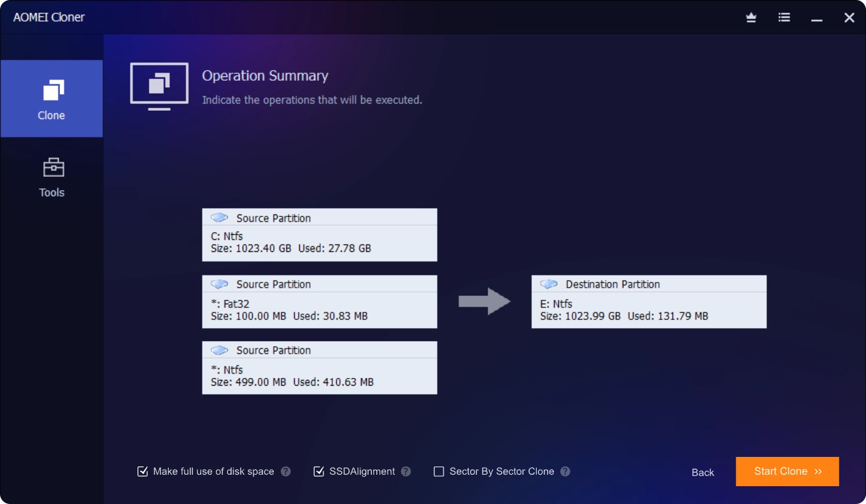This screenshot has height=504, width=866.
Task: Select the E: Ntfs destination partition card
Action: point(648,309)
